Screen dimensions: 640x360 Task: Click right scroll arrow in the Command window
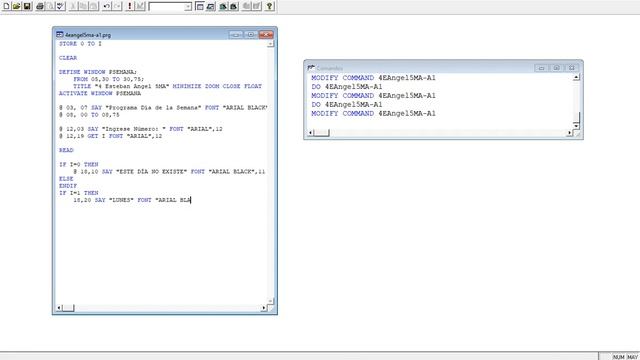coord(569,133)
